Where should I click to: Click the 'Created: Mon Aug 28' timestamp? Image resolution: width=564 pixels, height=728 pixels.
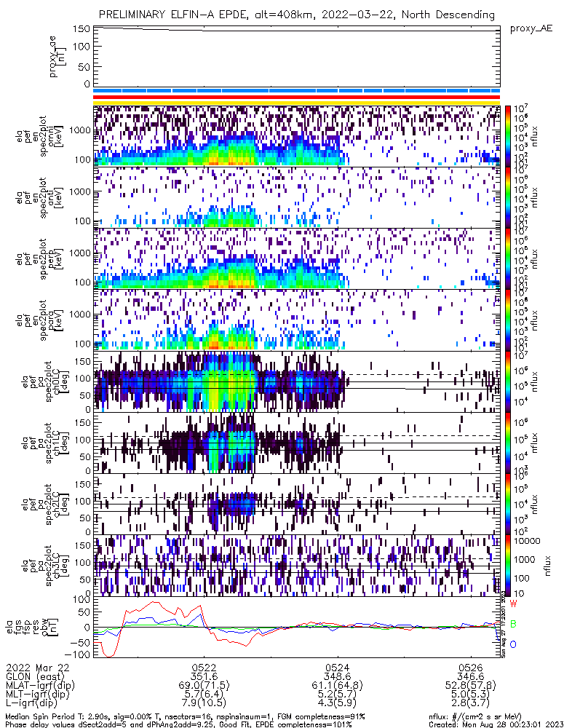[496, 724]
